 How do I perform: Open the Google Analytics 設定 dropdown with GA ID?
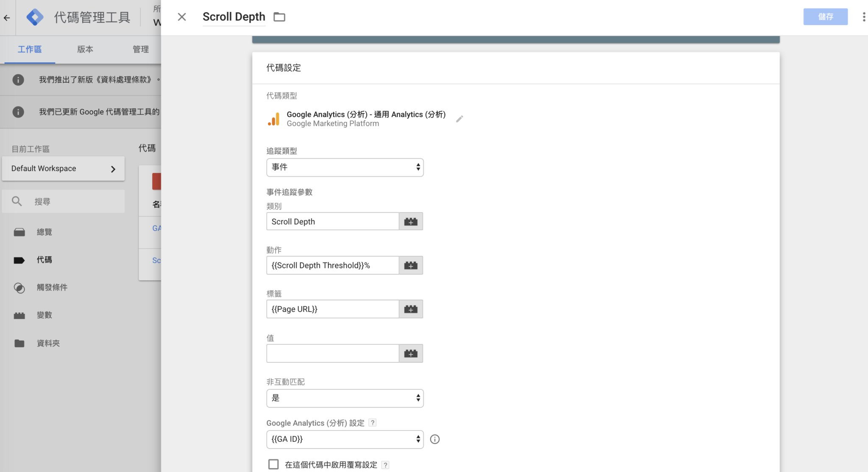click(x=345, y=439)
